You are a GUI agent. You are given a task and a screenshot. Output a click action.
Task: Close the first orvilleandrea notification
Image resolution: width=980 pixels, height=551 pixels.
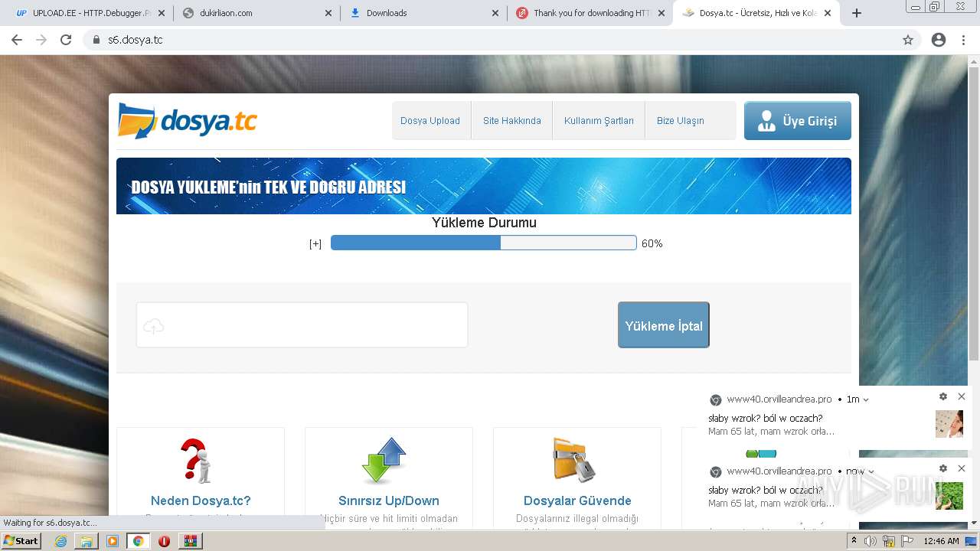(x=962, y=396)
